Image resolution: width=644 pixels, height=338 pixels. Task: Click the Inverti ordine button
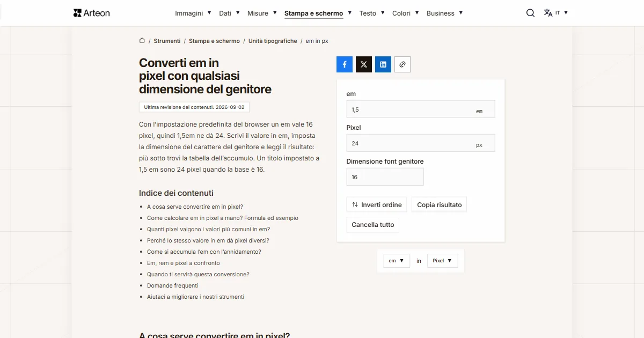(x=377, y=205)
